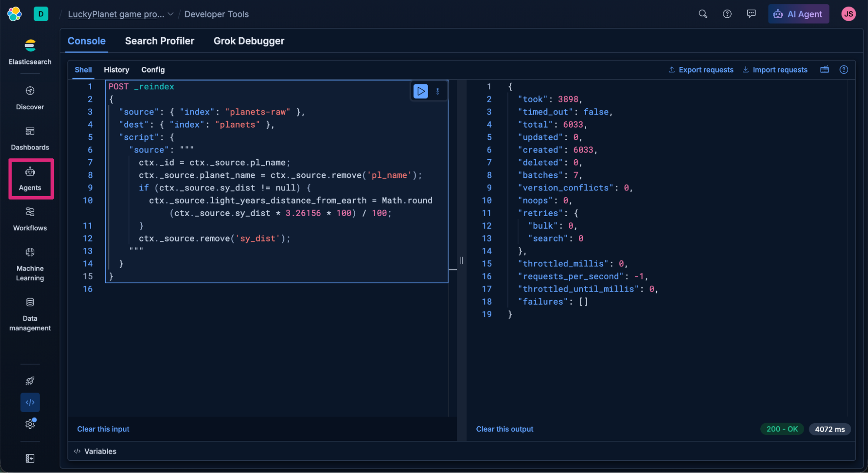Open the JS user avatar menu
The image size is (868, 473).
coord(848,14)
